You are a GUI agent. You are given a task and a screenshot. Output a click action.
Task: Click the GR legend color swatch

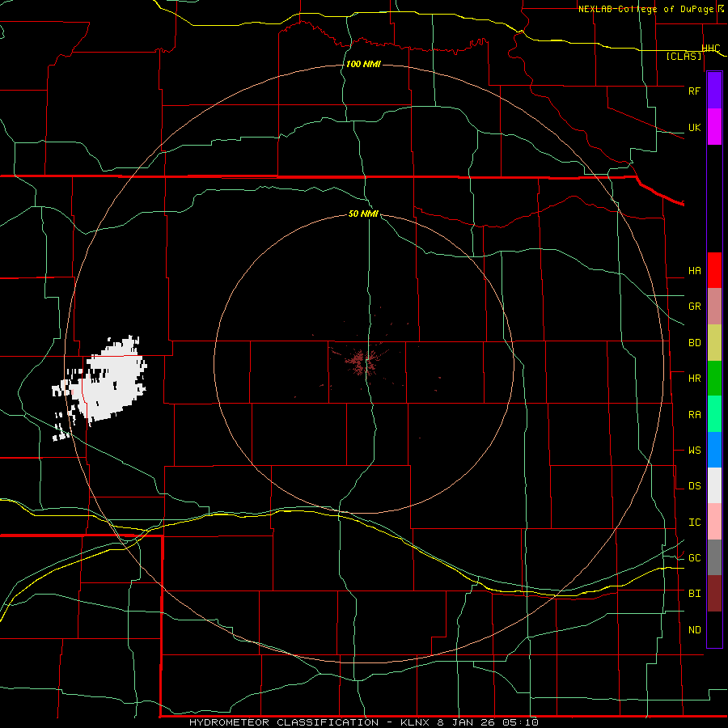(714, 307)
